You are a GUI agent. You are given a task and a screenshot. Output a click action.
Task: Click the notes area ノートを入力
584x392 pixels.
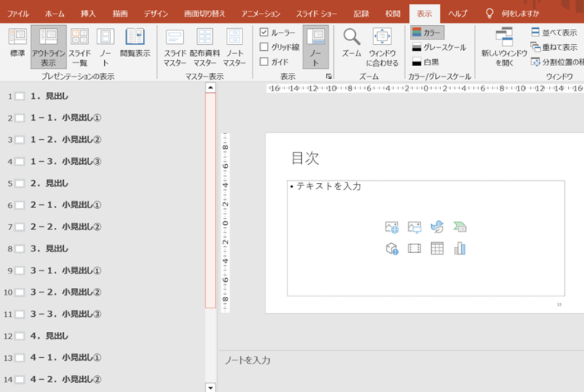click(x=247, y=360)
